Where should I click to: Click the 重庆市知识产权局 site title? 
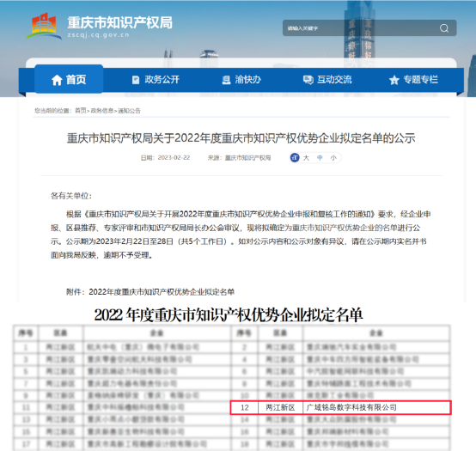[x=120, y=22]
